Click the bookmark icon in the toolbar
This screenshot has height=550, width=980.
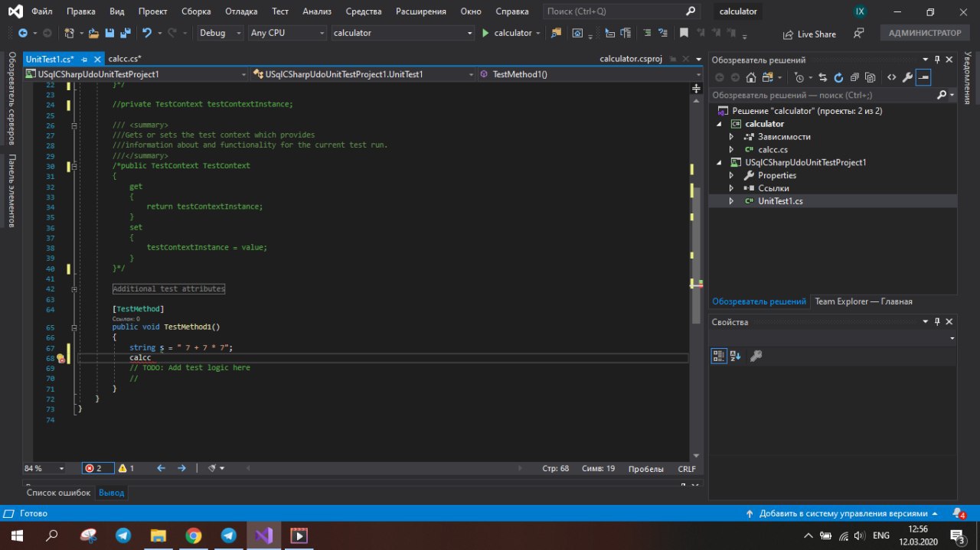[684, 34]
